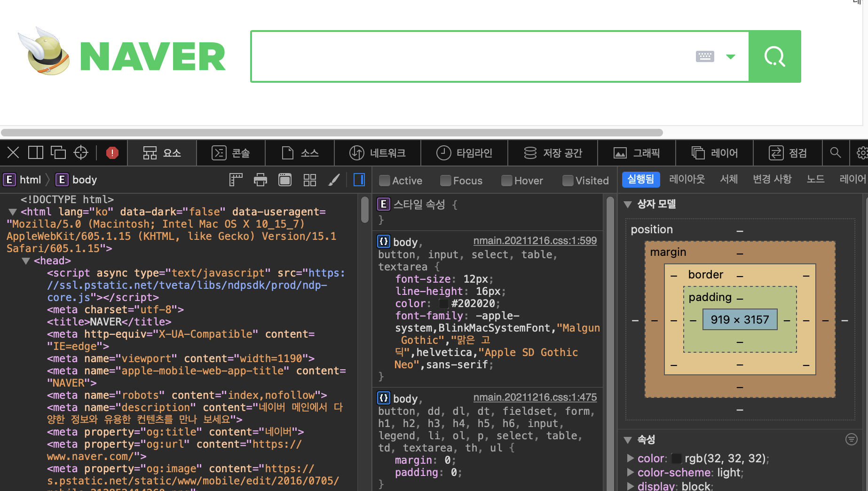This screenshot has height=491, width=868.
Task: Click the winged hat logo image
Action: [44, 51]
